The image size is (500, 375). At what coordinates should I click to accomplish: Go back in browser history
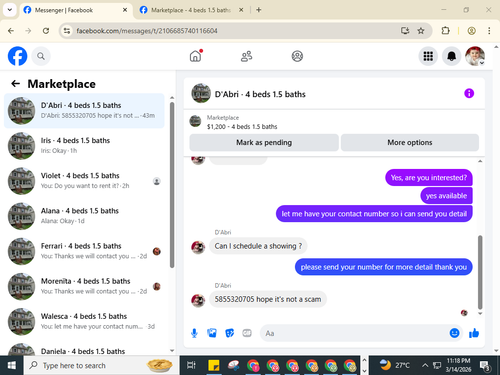[x=11, y=31]
